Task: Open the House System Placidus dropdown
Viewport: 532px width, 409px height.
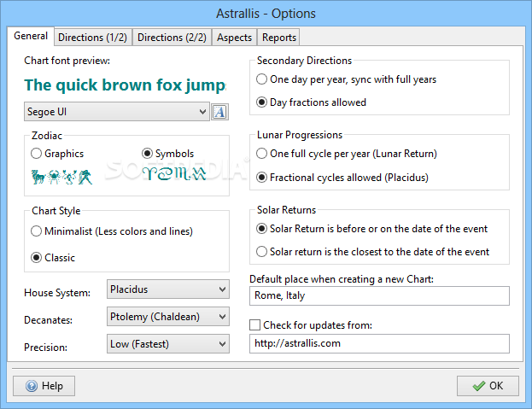Action: pyautogui.click(x=168, y=289)
